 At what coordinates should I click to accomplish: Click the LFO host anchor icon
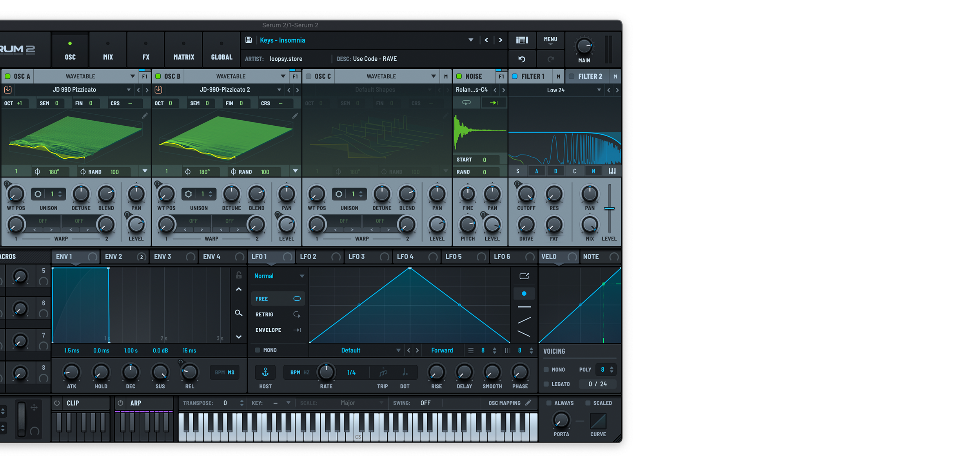[x=265, y=372]
